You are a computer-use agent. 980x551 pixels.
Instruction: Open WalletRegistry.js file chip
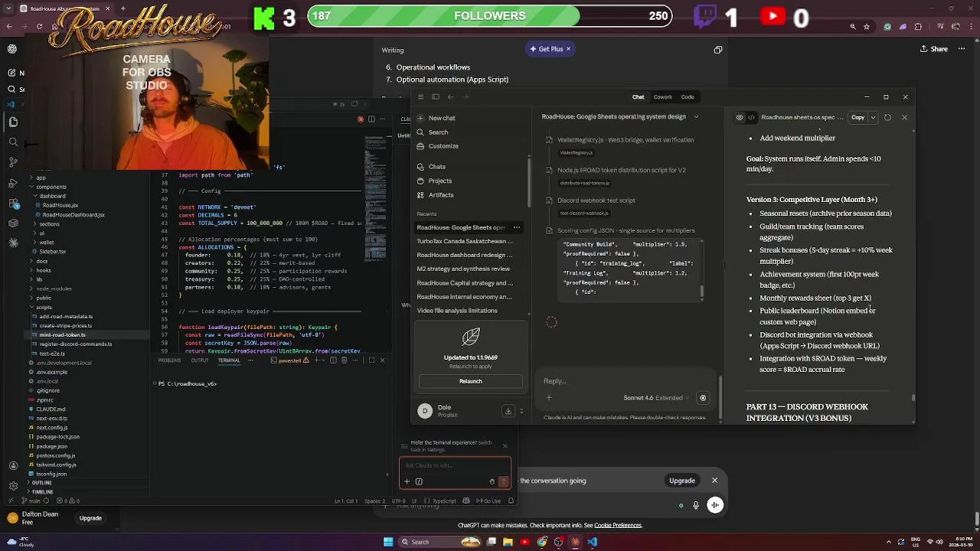tap(576, 153)
